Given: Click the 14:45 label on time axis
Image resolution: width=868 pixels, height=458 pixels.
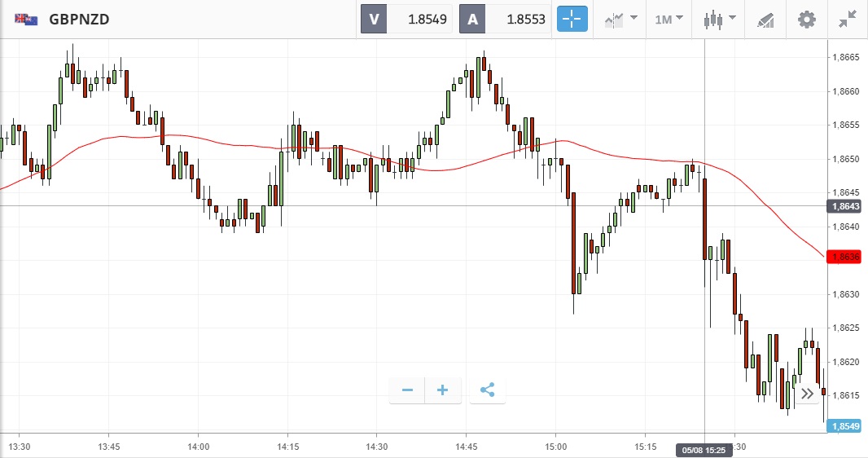Looking at the screenshot, I should [466, 447].
